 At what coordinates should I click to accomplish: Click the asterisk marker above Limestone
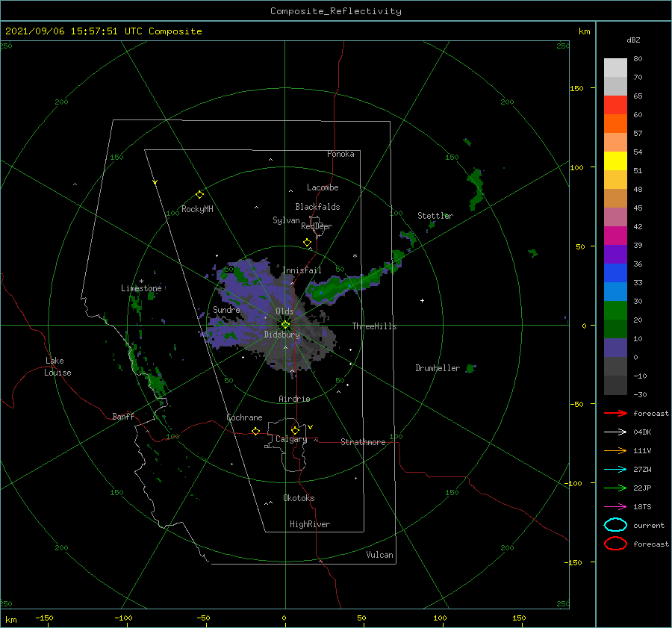(x=141, y=282)
